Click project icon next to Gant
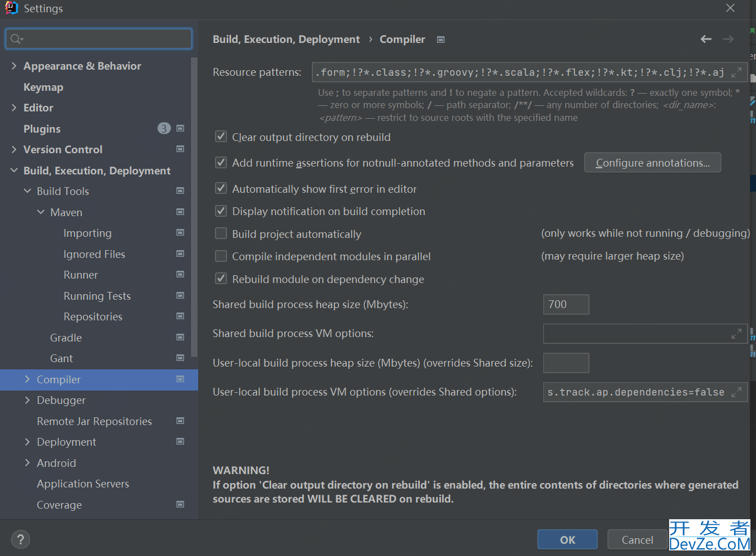756x556 pixels. [180, 358]
